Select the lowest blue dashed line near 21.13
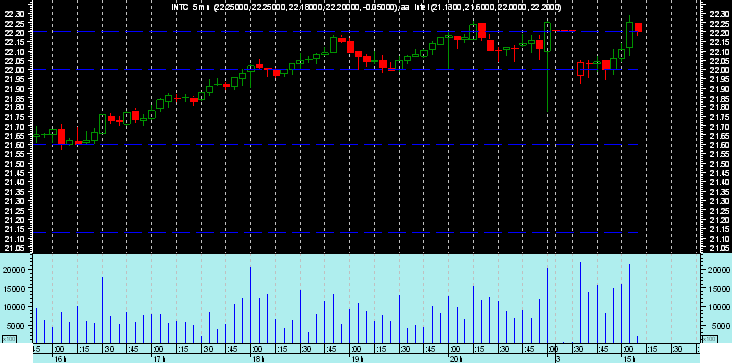 tap(335, 232)
